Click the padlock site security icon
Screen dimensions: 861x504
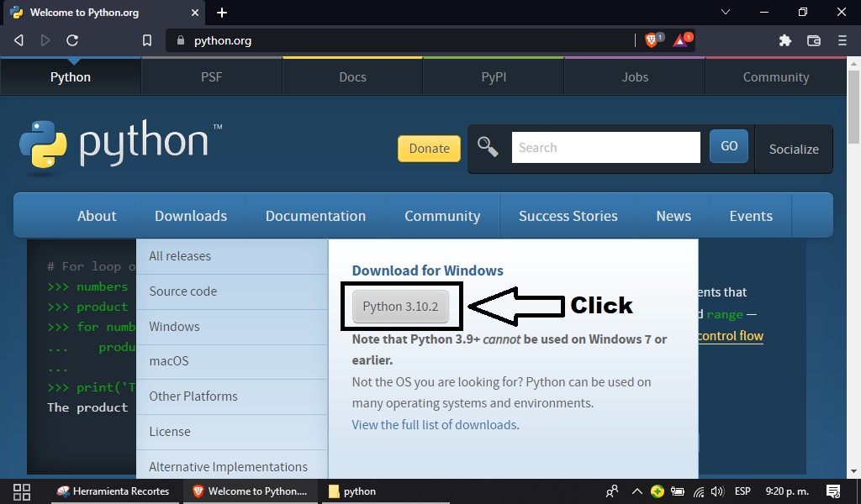click(180, 40)
